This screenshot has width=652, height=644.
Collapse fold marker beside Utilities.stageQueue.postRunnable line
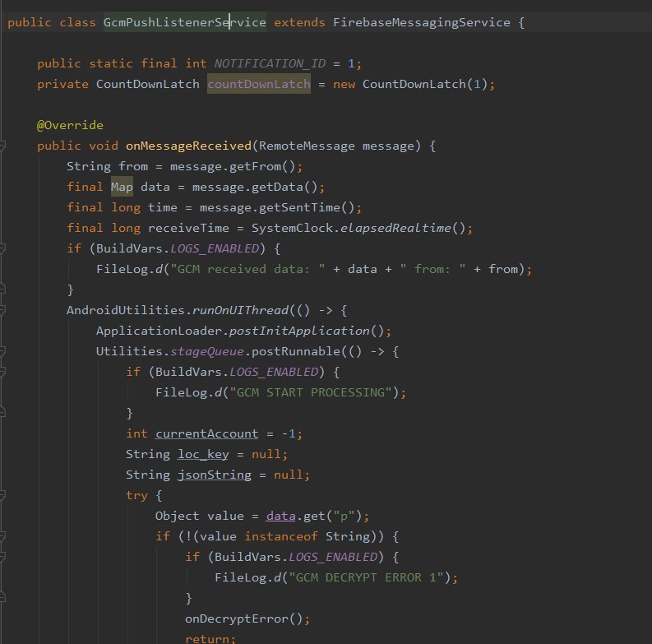[x=2, y=351]
